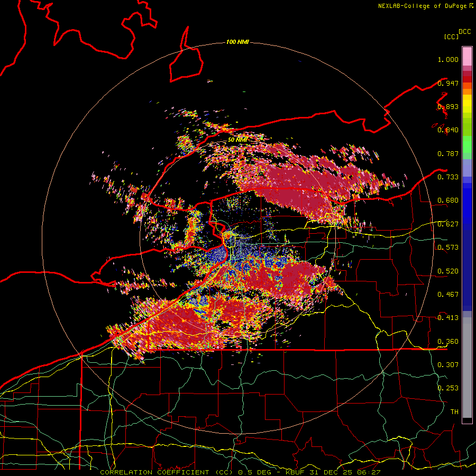476x476 pixels.
Task: Click the "06:27" timestamp text
Action: (368, 472)
